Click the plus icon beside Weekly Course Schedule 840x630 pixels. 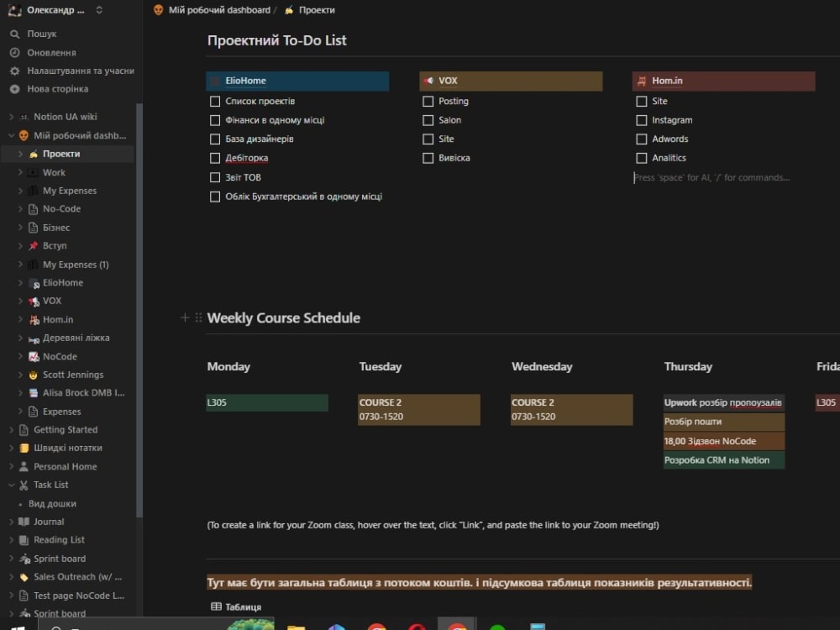pos(185,318)
